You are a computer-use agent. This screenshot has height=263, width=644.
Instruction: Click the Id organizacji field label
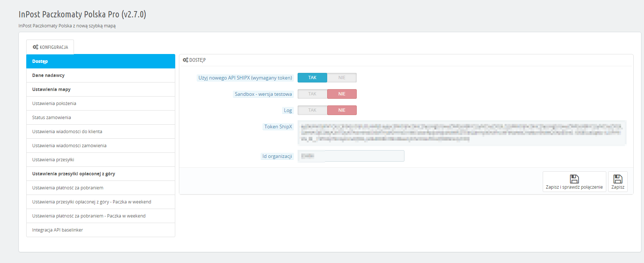pos(277,156)
